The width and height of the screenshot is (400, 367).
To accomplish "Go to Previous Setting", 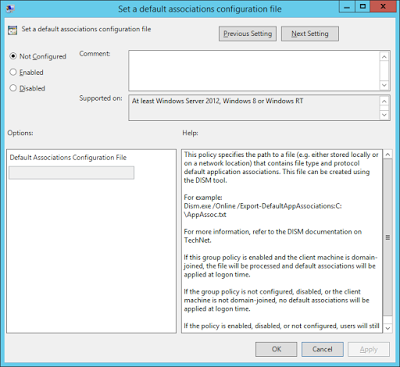I will [x=248, y=34].
